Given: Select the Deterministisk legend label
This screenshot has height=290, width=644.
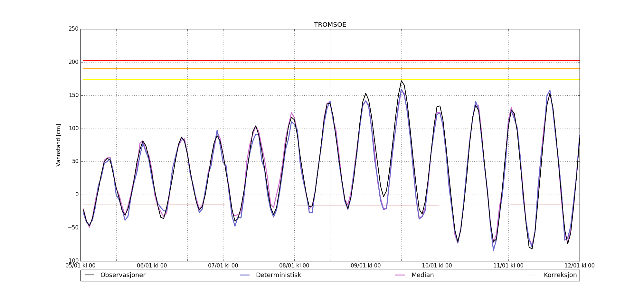Looking at the screenshot, I should [278, 275].
